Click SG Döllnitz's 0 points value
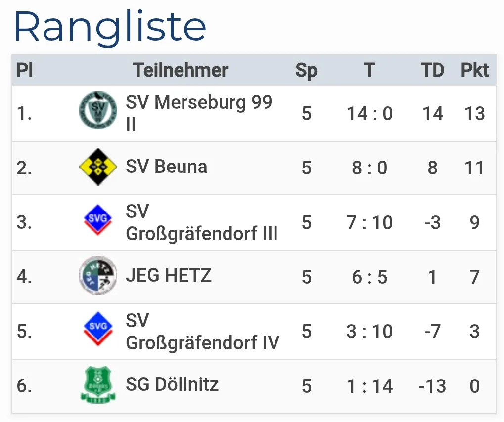Image resolution: width=504 pixels, height=422 pixels. [x=475, y=386]
